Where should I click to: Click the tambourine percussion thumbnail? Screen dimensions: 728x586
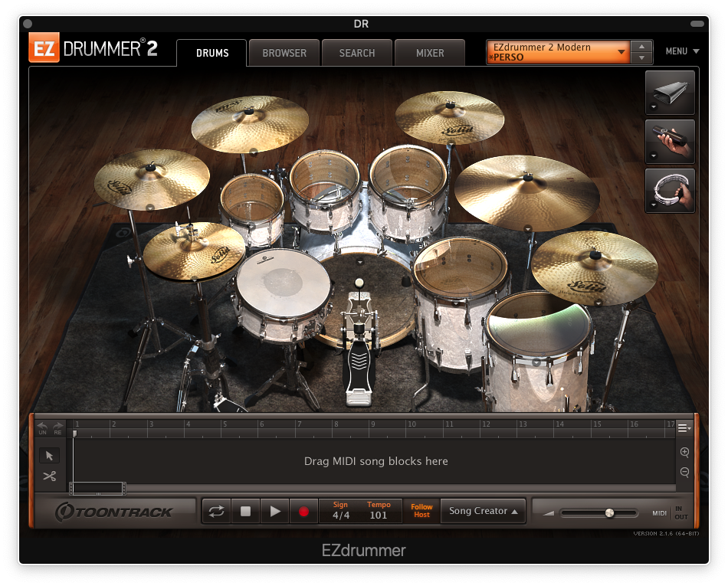[x=670, y=191]
